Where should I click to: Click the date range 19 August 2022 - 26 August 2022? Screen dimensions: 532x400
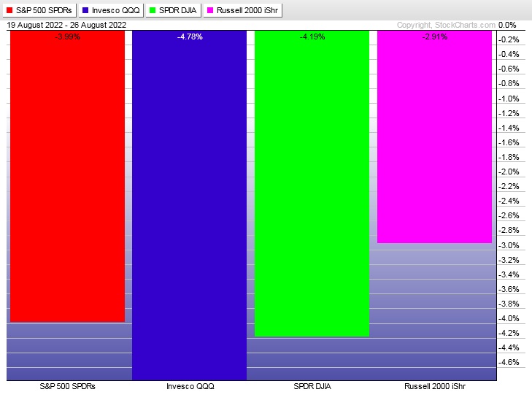click(x=66, y=25)
